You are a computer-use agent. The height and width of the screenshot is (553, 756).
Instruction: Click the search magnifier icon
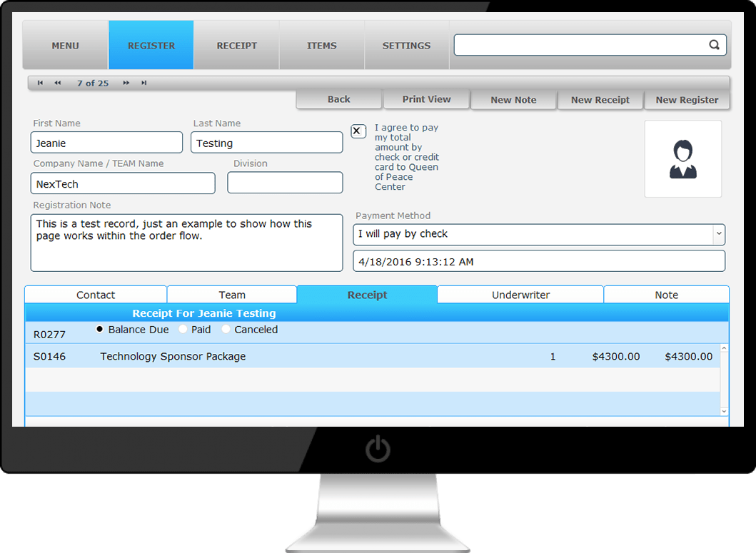[x=714, y=45]
